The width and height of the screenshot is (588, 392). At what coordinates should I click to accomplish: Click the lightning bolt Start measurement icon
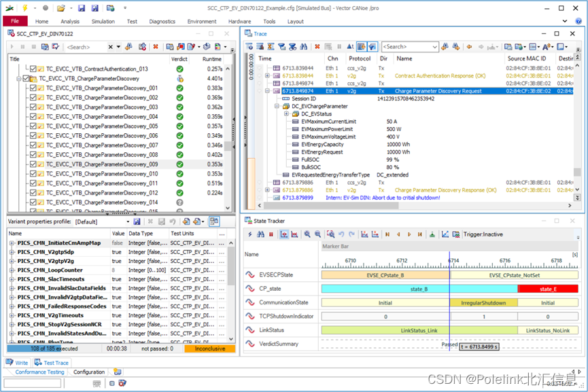(25, 8)
